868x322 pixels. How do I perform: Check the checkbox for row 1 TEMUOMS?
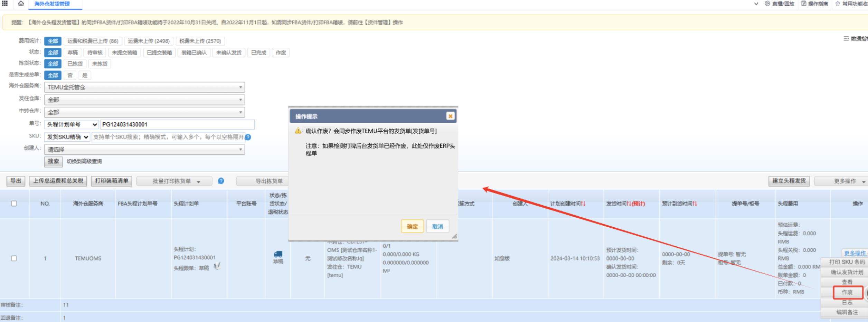14,258
